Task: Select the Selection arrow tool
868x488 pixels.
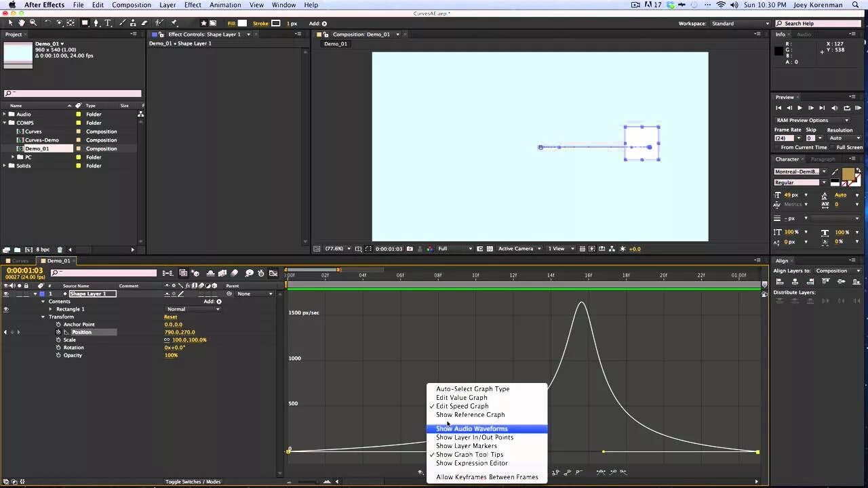Action: click(x=10, y=23)
